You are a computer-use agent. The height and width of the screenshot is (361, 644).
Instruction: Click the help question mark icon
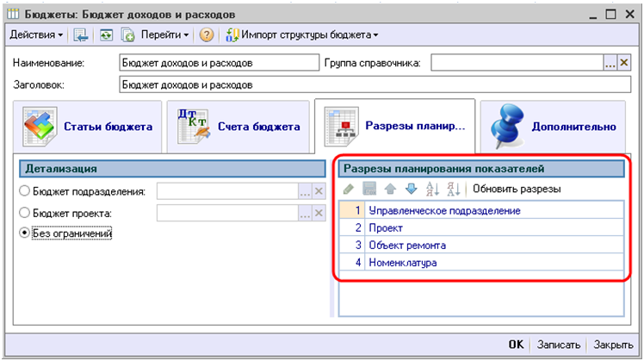coord(207,35)
